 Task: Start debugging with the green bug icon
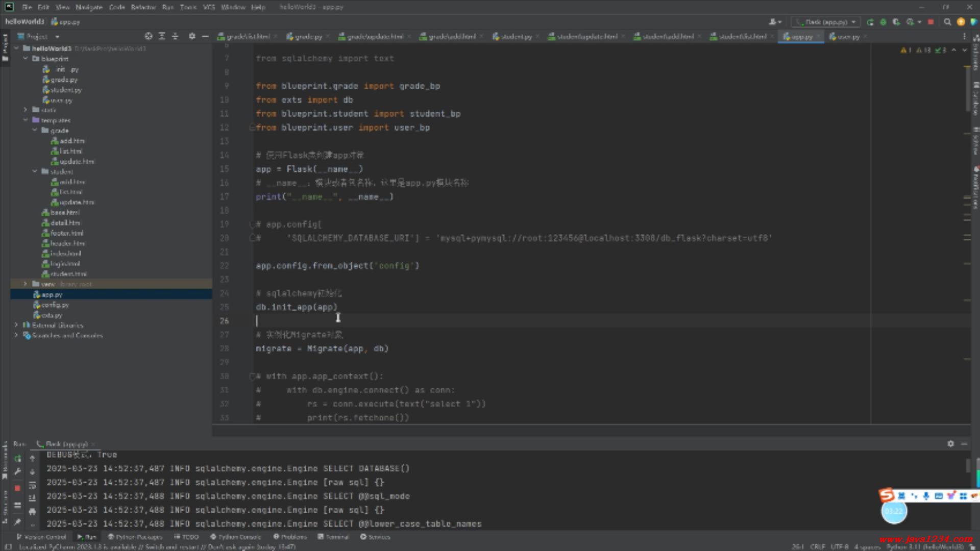pyautogui.click(x=883, y=22)
